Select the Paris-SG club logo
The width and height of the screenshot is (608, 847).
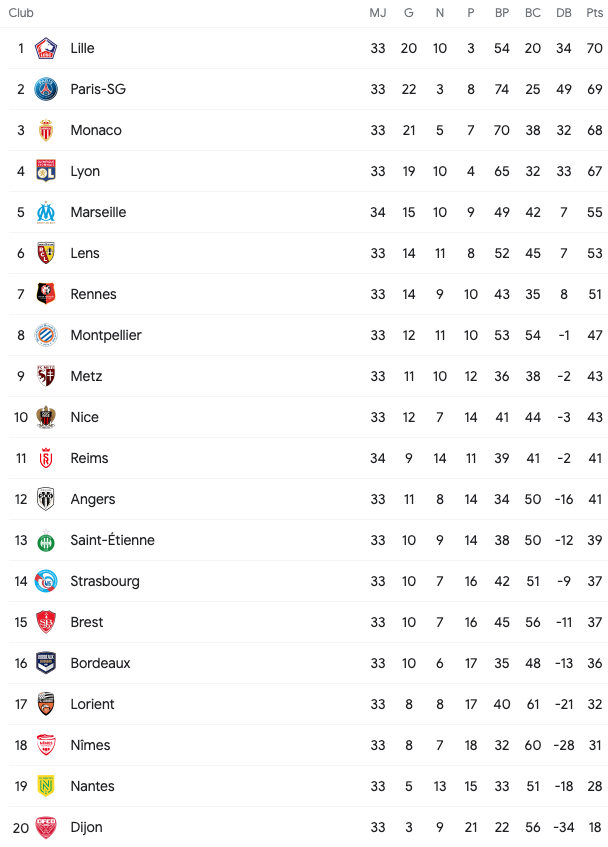point(46,89)
